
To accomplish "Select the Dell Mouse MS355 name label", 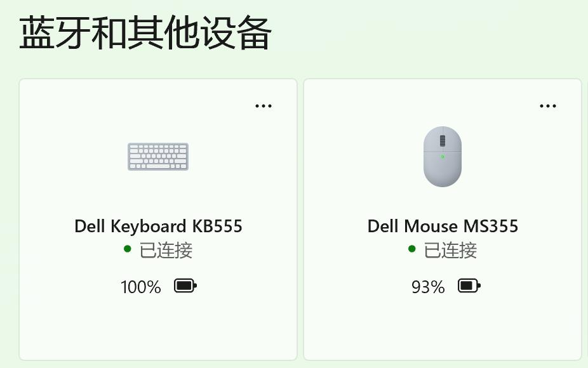I will pos(443,227).
